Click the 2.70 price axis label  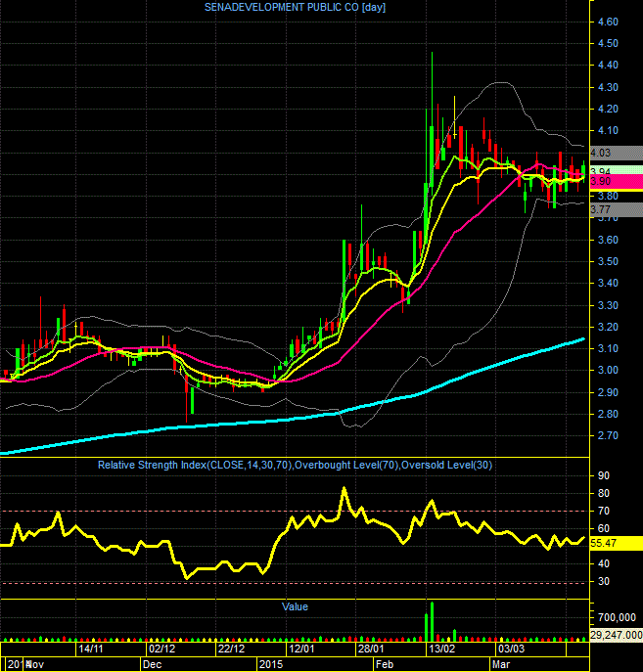point(608,436)
